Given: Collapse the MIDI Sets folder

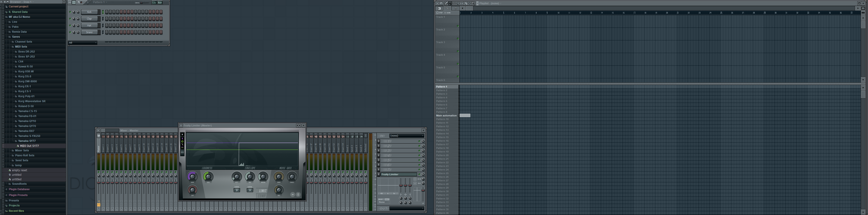Looking at the screenshot, I should point(21,46).
